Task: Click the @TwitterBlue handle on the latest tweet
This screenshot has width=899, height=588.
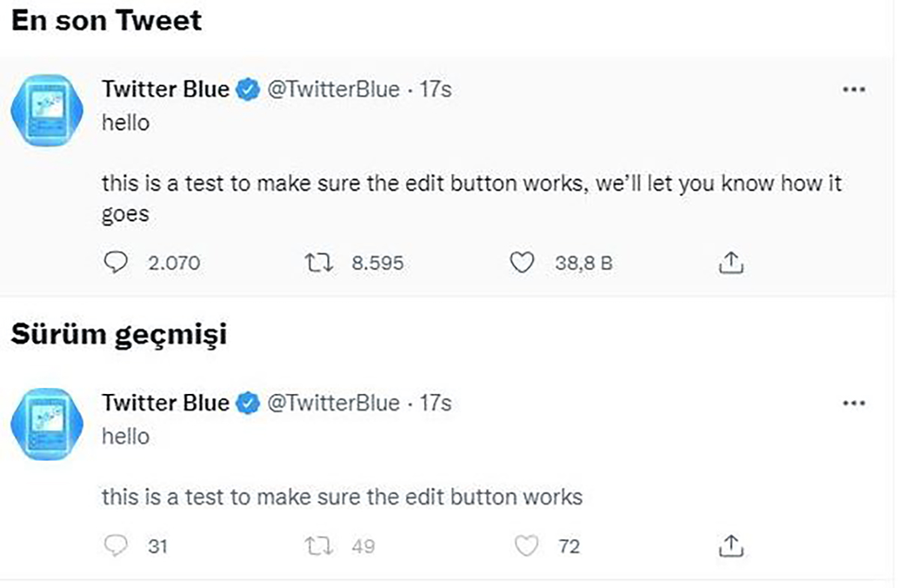Action: click(x=332, y=88)
